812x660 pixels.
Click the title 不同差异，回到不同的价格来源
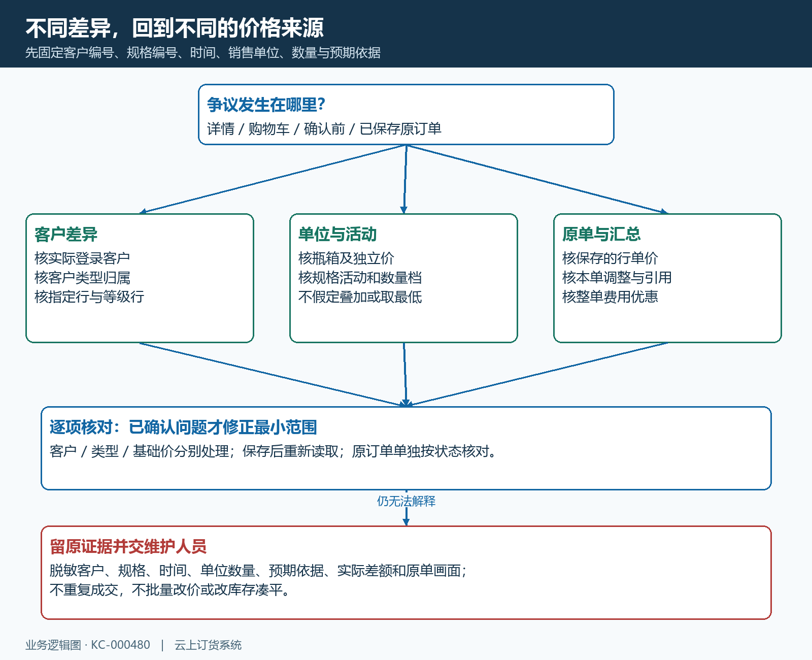[175, 28]
